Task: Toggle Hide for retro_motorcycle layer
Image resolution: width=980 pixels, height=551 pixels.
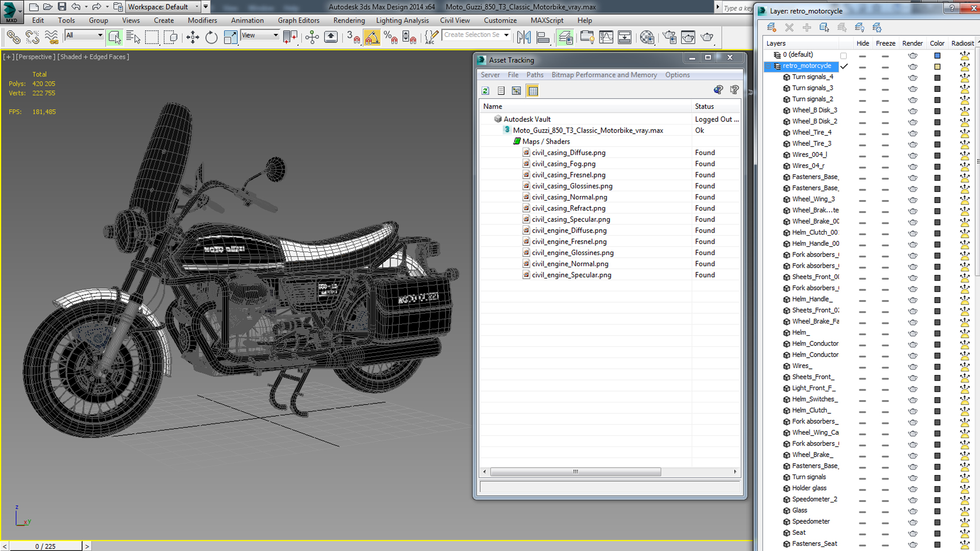Action: tap(862, 67)
